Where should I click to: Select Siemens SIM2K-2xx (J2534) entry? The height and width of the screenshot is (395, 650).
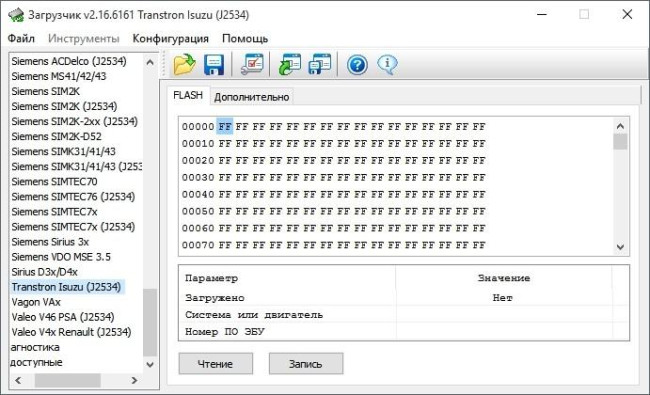point(75,121)
